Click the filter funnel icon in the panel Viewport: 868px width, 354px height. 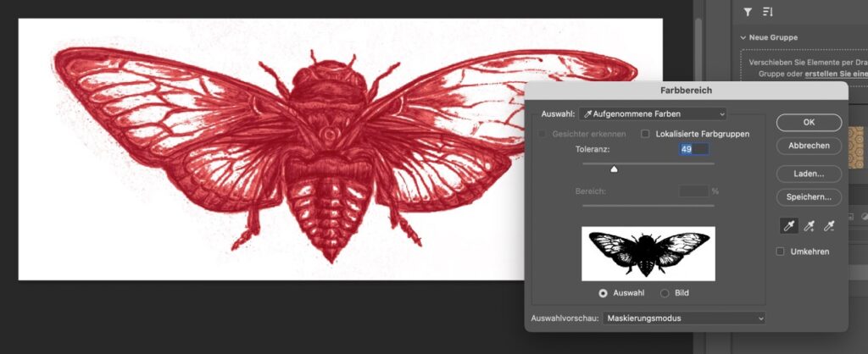point(748,12)
